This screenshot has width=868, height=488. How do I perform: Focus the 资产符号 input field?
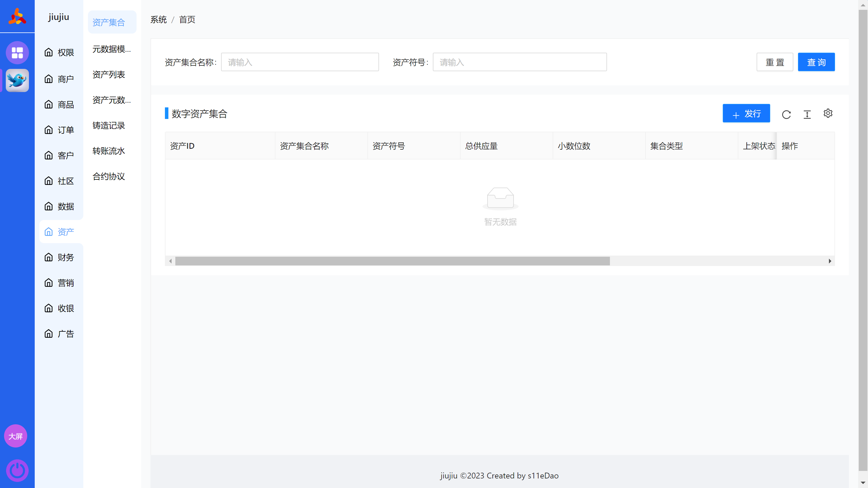[x=519, y=62]
